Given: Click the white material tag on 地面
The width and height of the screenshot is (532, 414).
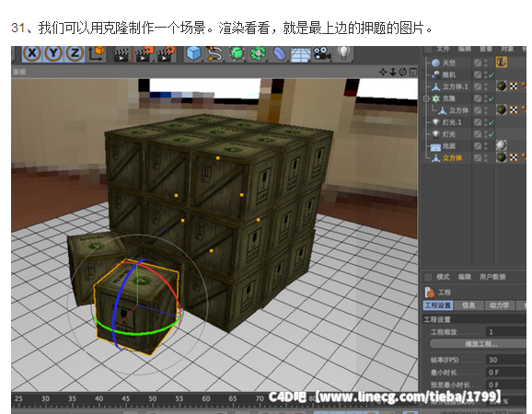Looking at the screenshot, I should [x=502, y=145].
